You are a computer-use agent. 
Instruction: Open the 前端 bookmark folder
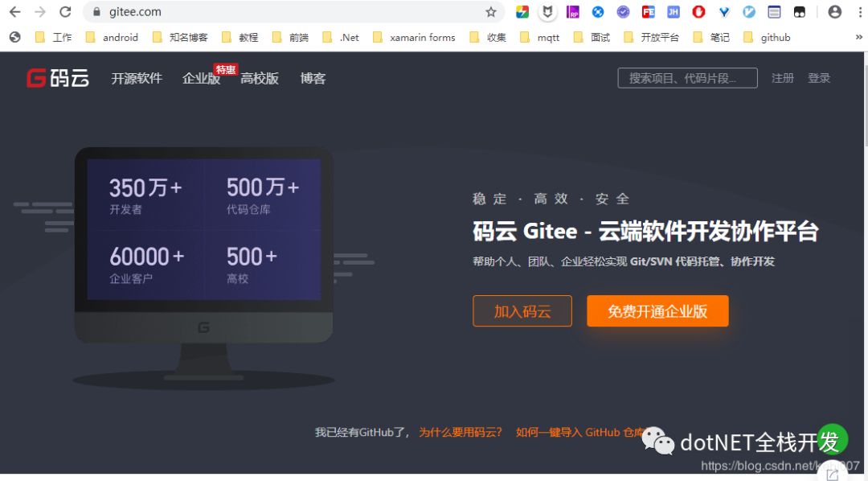click(x=290, y=37)
